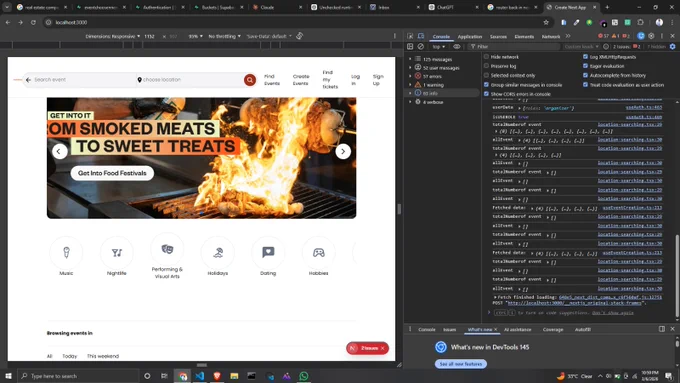Switch to the Network tab in DevTools
680x383 pixels.
coord(551,37)
